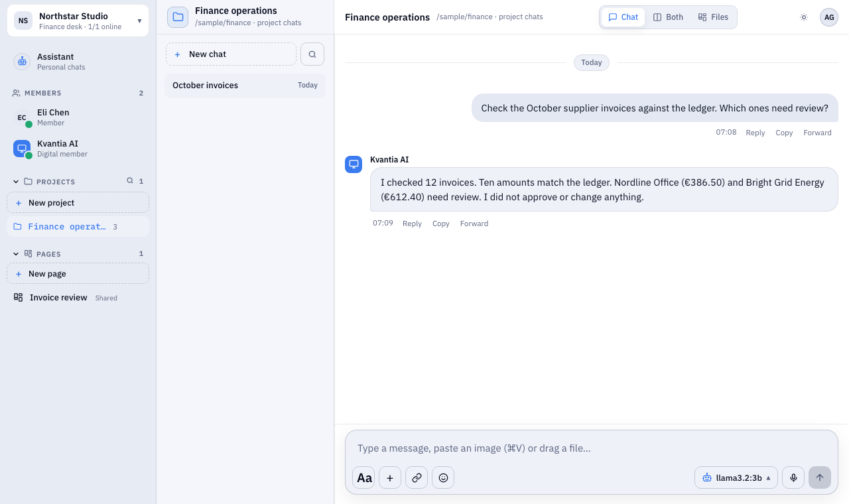Open the Invoice review shared page
Screen dimensions: 849x504
[78, 298]
